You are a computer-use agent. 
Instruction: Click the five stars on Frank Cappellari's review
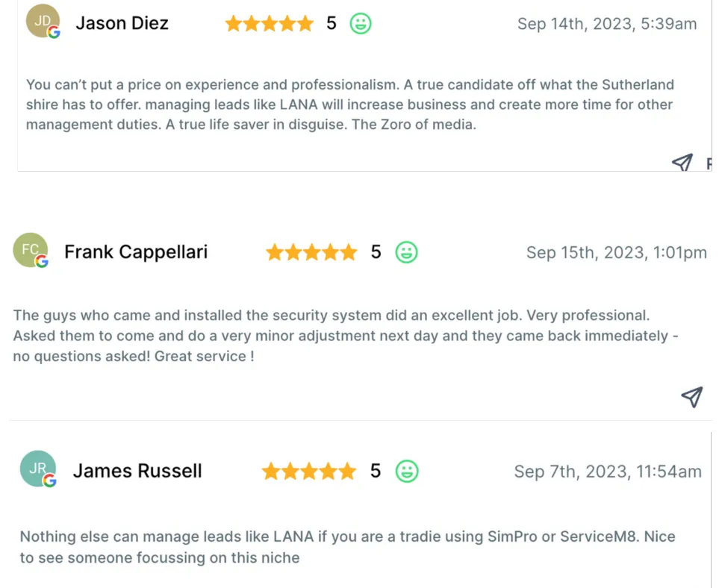(311, 252)
